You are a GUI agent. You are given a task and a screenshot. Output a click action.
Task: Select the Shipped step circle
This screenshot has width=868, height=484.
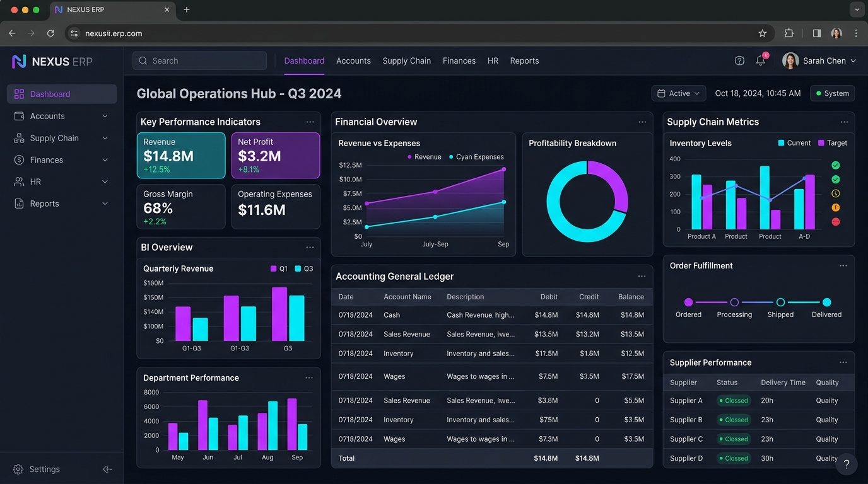(780, 302)
